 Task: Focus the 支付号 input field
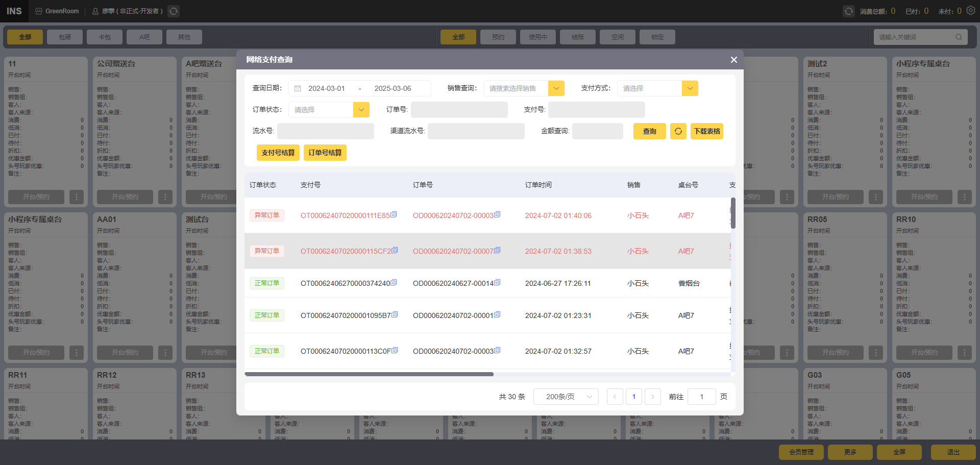click(x=597, y=110)
